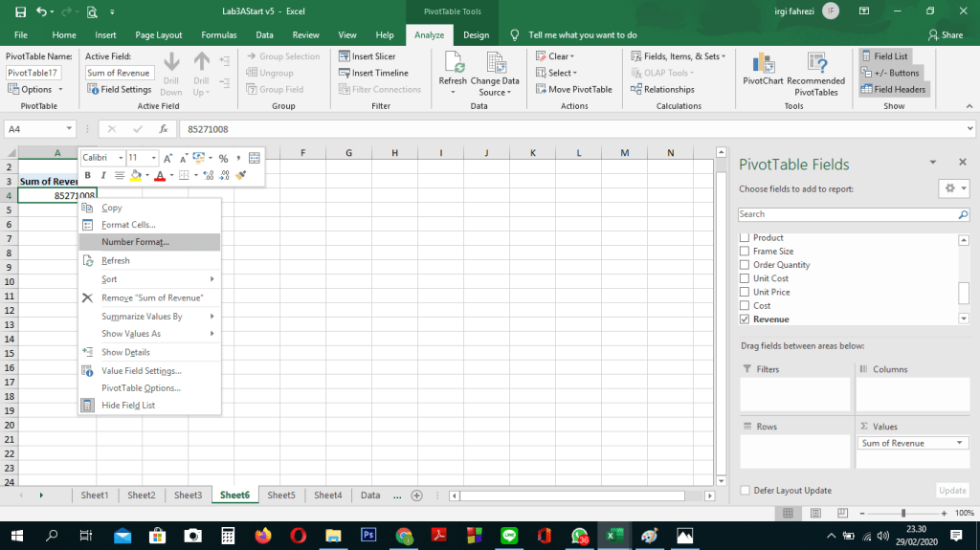Click Insert Timeline in Filter group
This screenshot has width=980, height=550.
(x=373, y=73)
